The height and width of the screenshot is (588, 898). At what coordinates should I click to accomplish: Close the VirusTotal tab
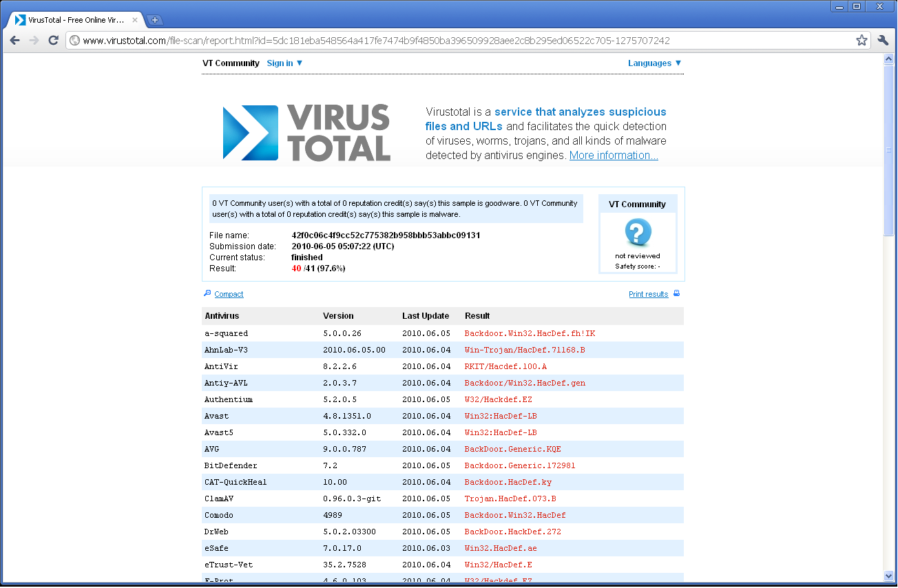click(x=135, y=20)
